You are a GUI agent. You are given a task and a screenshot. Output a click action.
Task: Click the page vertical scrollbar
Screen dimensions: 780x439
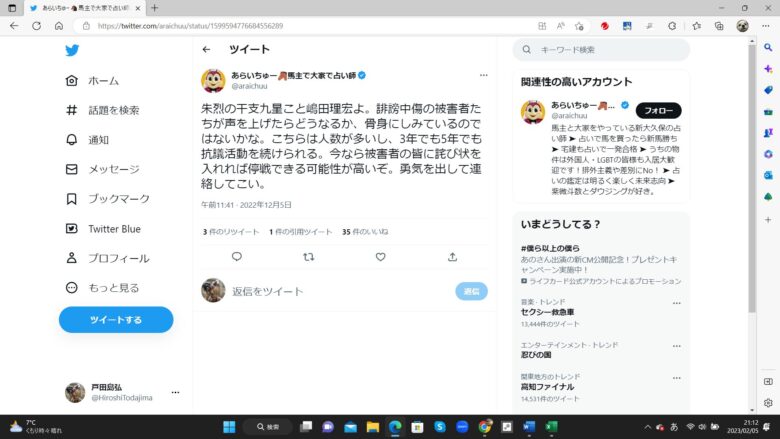click(752, 178)
